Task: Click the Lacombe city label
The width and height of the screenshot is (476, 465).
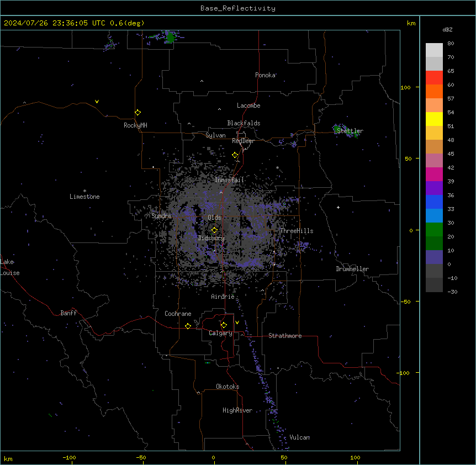Action: coord(248,105)
